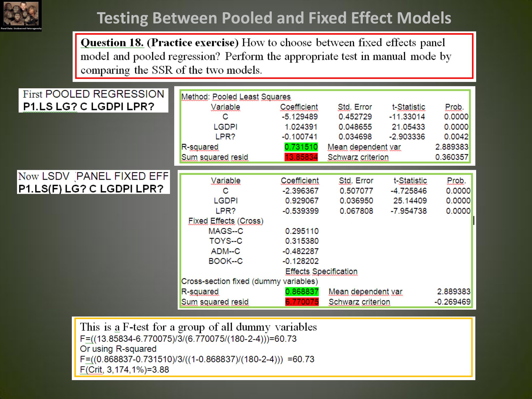Click the BOOK--C fixed effect row

(226, 261)
